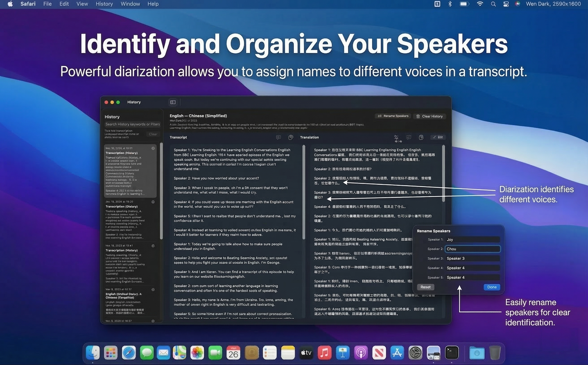Click the Clear History trash button
The image size is (588, 365).
coord(430,116)
